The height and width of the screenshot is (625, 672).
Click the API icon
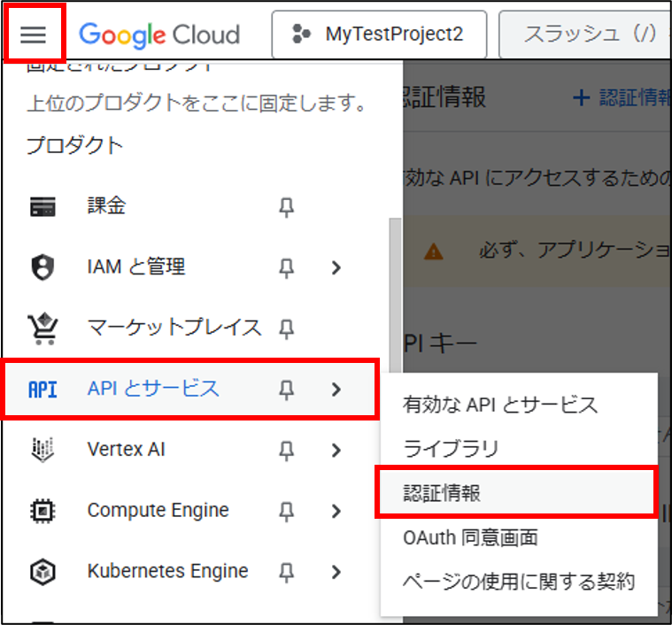(42, 390)
